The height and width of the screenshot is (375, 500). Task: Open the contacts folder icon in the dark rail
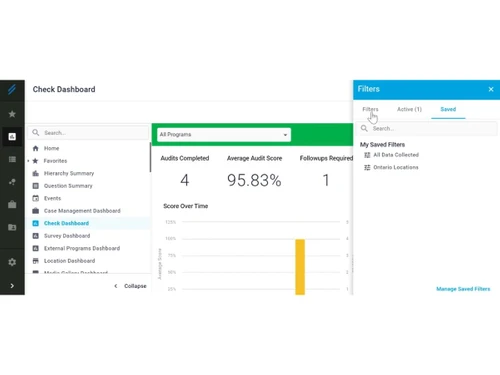point(12,227)
